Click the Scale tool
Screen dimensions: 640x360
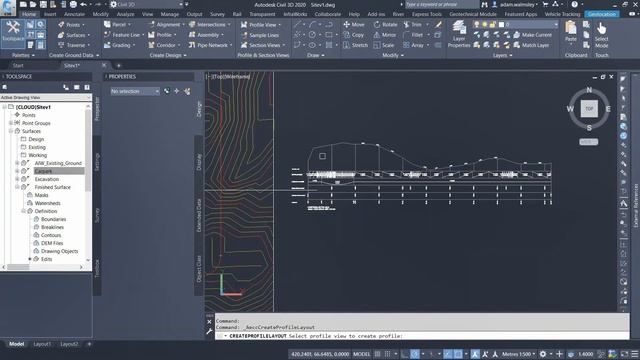click(x=384, y=45)
